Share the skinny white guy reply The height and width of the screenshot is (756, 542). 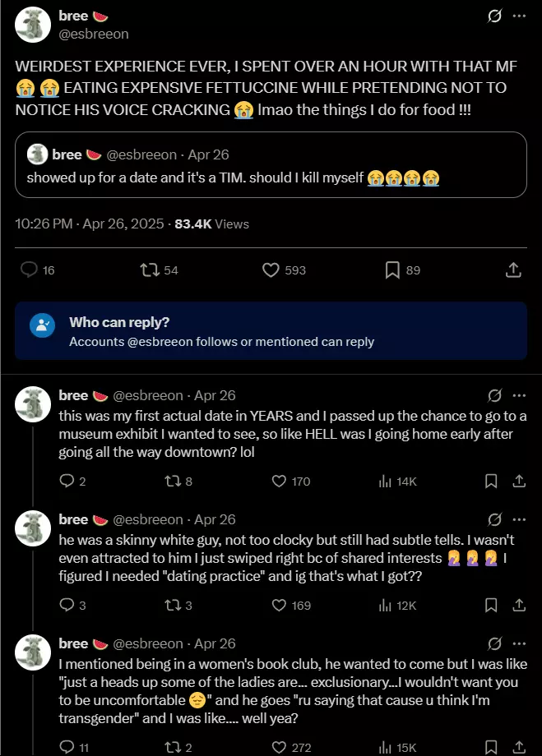pyautogui.click(x=519, y=606)
